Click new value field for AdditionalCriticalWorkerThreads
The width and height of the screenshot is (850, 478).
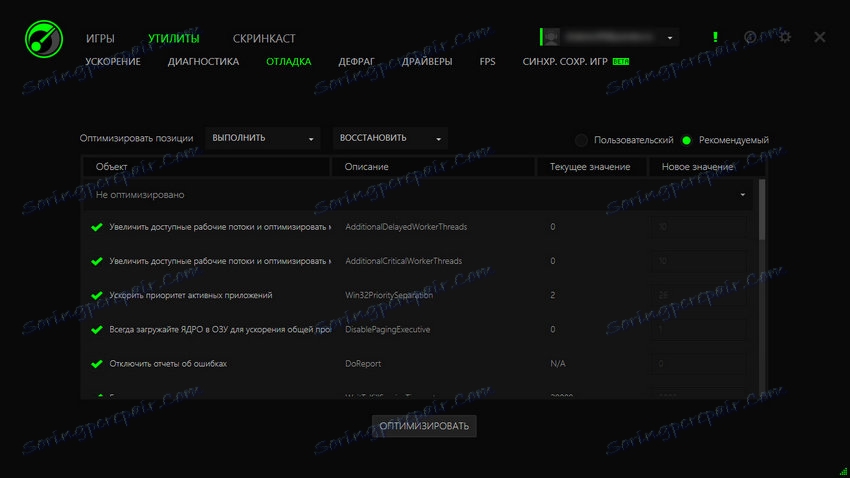[699, 261]
